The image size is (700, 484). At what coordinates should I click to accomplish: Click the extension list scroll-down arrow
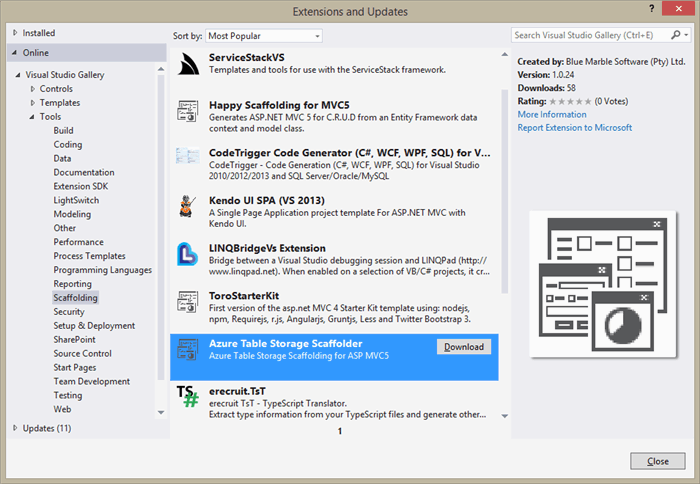[504, 416]
